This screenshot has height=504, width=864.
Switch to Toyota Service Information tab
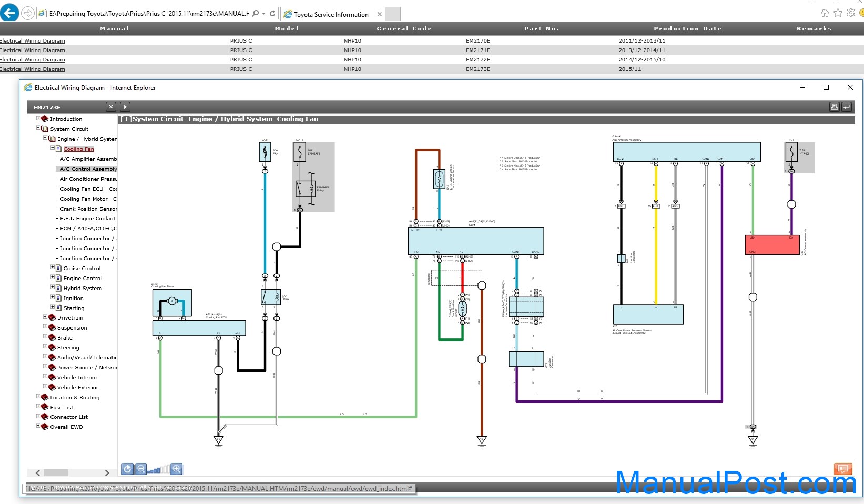(x=331, y=15)
